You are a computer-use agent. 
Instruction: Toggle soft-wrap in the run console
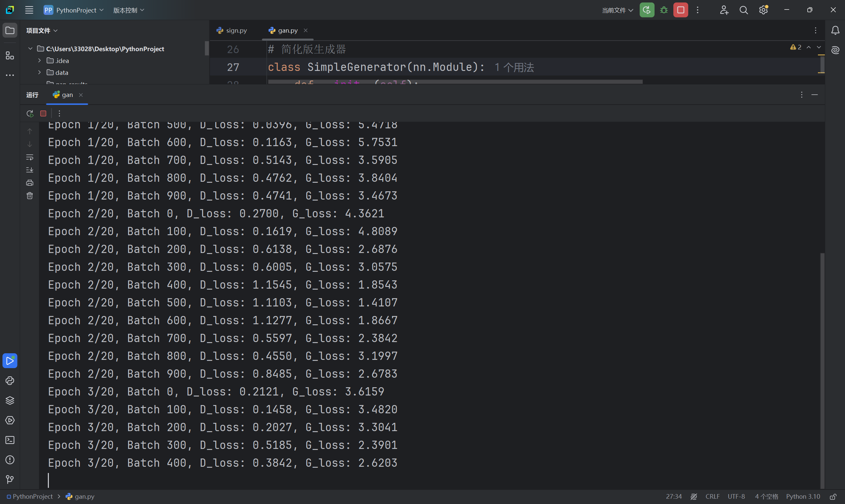click(30, 157)
